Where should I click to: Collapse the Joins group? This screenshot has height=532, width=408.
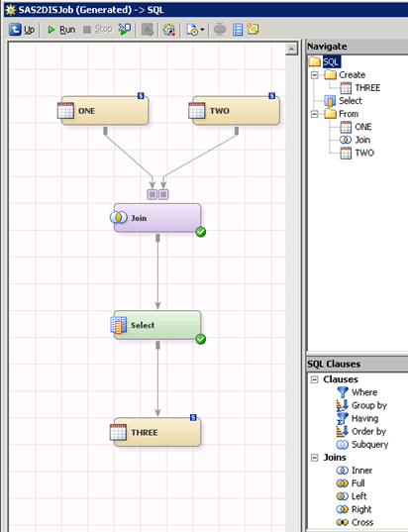tap(314, 458)
